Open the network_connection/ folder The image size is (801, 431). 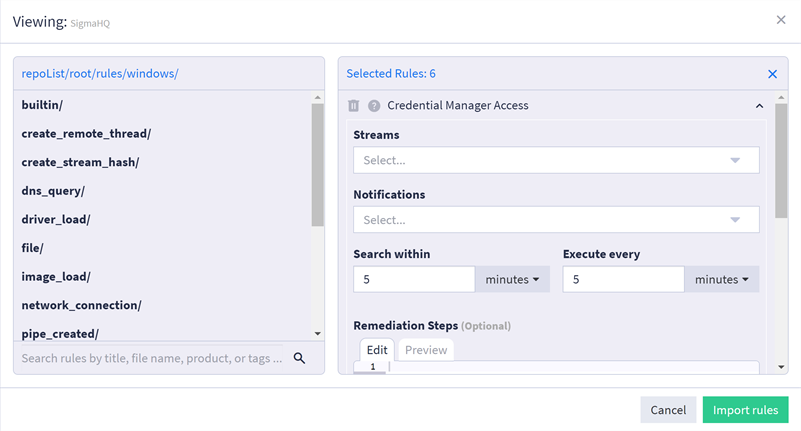point(81,305)
